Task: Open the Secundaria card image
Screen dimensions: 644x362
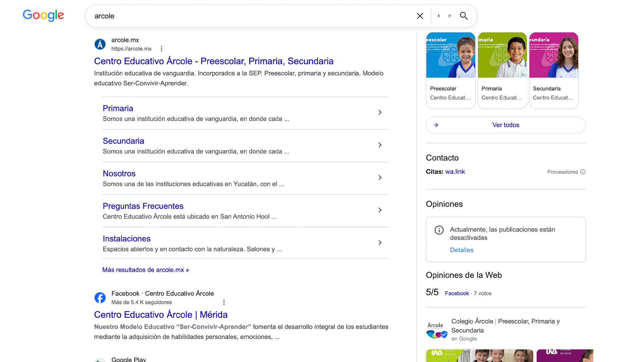Action: (x=554, y=55)
